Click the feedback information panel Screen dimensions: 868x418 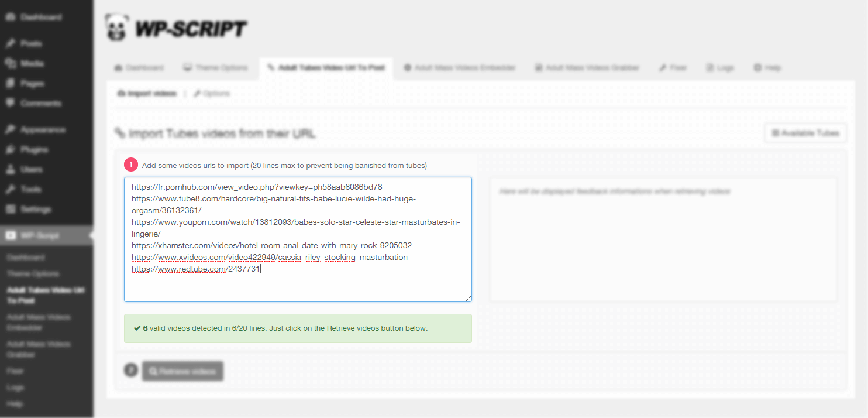[x=663, y=239]
